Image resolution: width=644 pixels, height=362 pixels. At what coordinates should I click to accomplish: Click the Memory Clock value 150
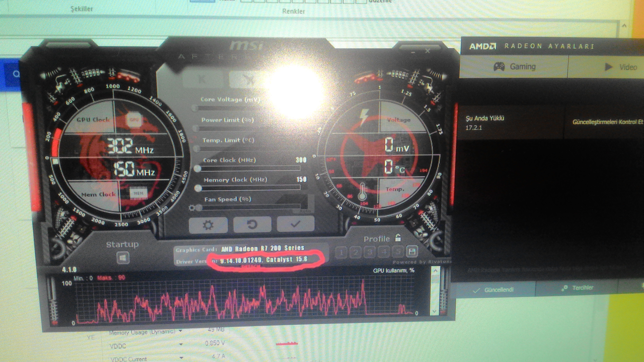pyautogui.click(x=302, y=179)
